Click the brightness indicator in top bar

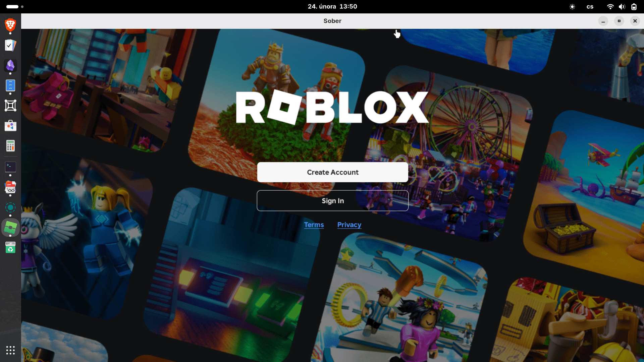pyautogui.click(x=572, y=7)
